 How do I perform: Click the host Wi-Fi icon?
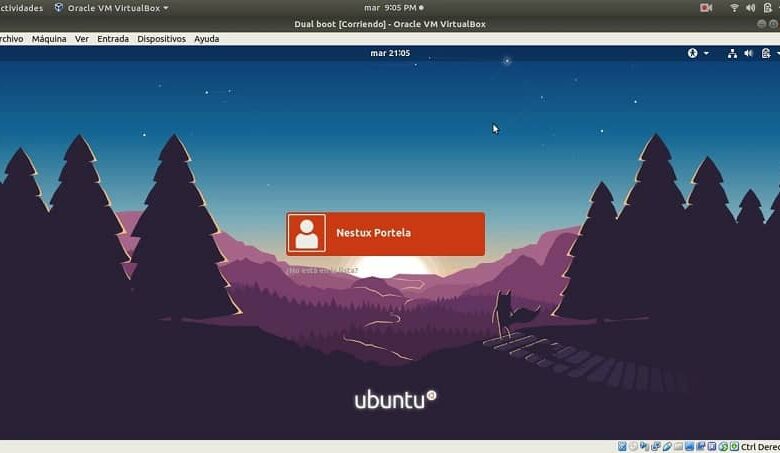[x=734, y=8]
